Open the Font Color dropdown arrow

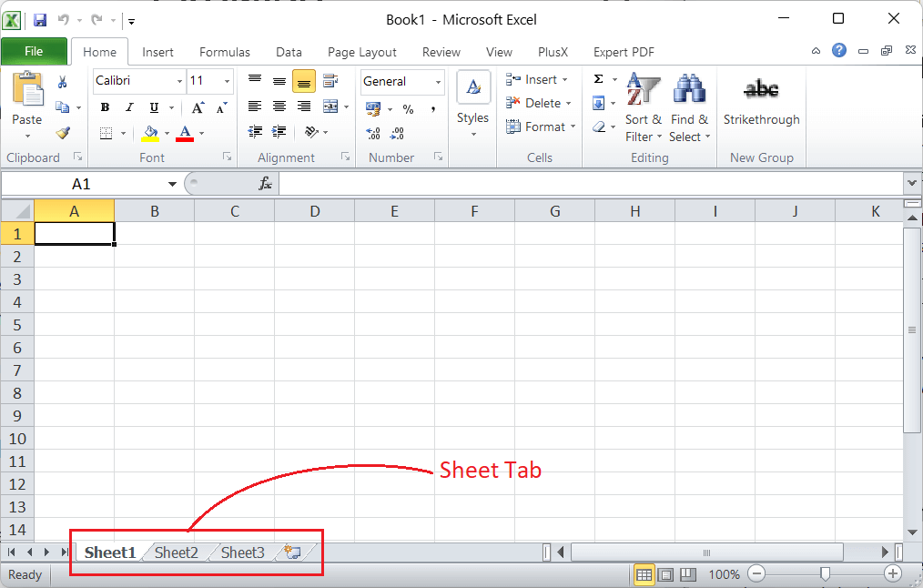click(200, 132)
